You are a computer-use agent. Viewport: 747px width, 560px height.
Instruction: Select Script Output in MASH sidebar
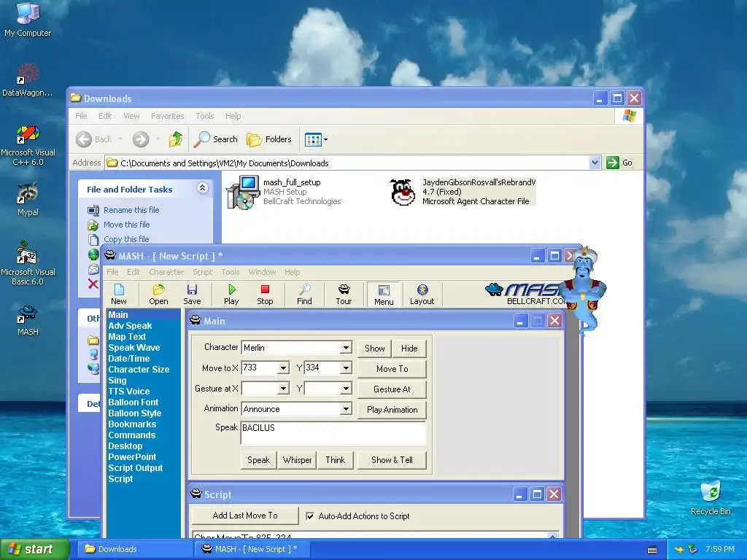pyautogui.click(x=135, y=468)
